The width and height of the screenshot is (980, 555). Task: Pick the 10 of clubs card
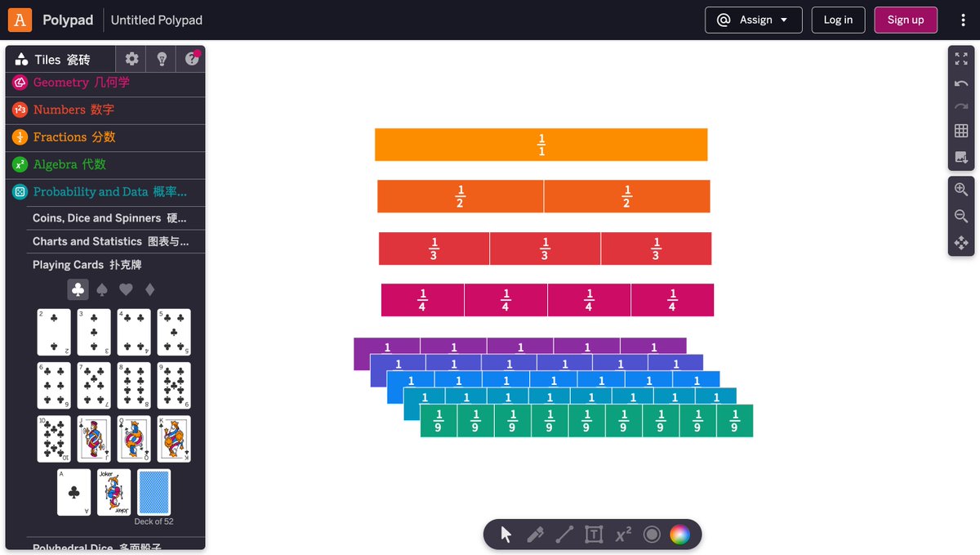[x=54, y=439]
